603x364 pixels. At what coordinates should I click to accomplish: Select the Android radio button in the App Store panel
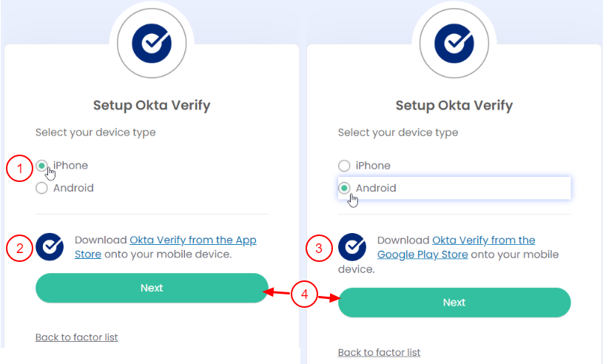pos(42,188)
